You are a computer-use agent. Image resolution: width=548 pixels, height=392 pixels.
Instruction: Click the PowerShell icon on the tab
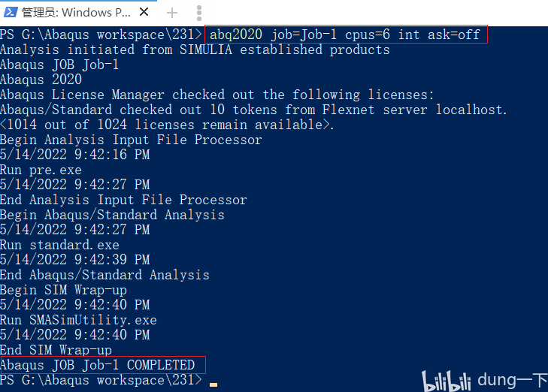pyautogui.click(x=10, y=13)
